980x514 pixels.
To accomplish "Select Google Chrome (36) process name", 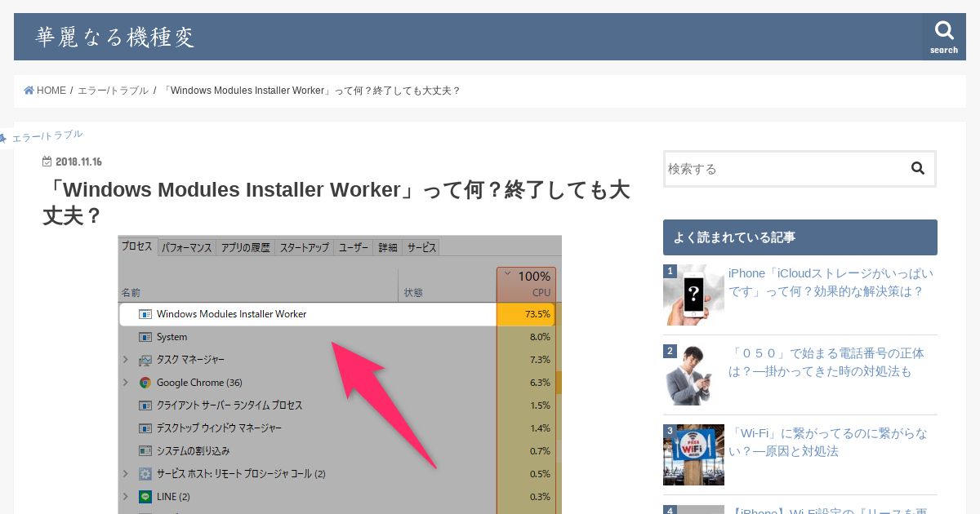I will pyautogui.click(x=199, y=383).
